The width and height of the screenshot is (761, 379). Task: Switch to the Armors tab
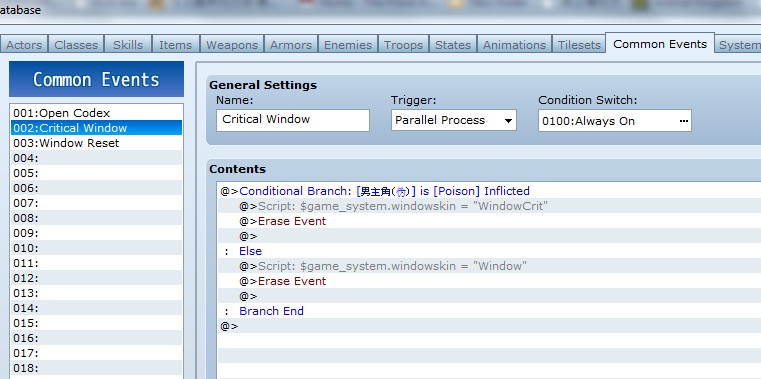[291, 45]
